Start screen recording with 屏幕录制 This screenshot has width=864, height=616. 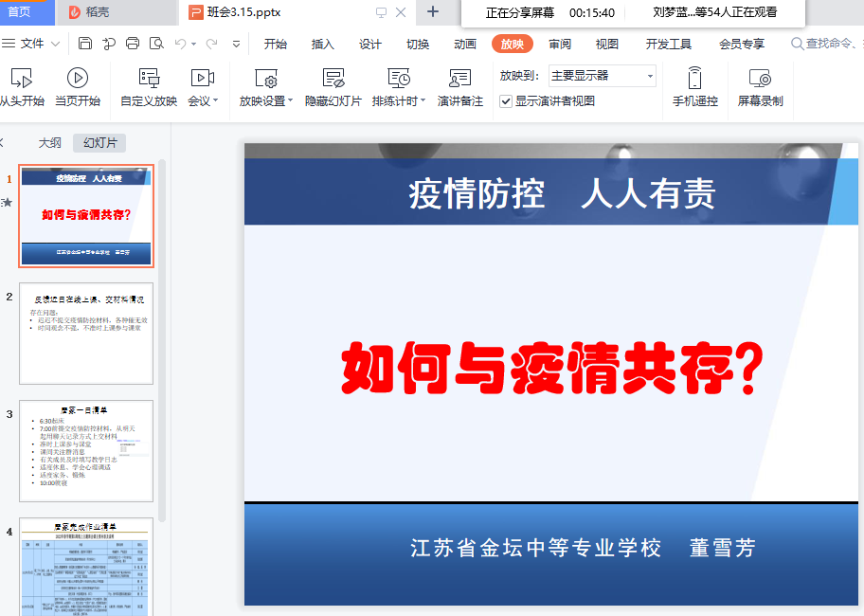pyautogui.click(x=759, y=82)
